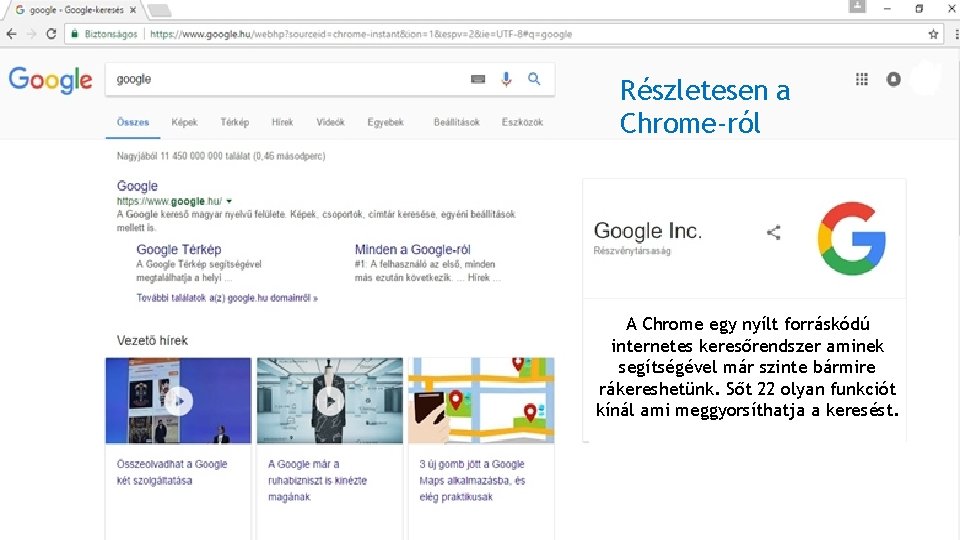Click the virtual keyboard icon in search box
Screen dimensions: 960x540
pos(478,79)
